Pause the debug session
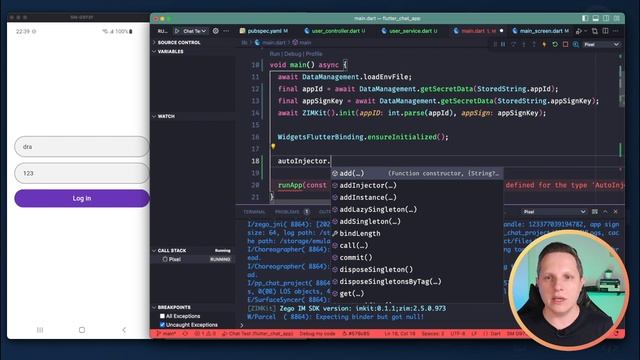 click(x=503, y=44)
